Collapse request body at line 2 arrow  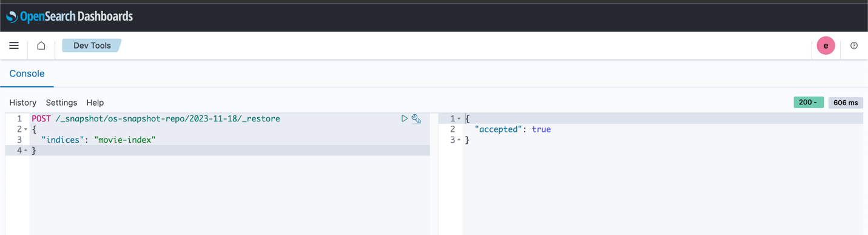point(25,129)
